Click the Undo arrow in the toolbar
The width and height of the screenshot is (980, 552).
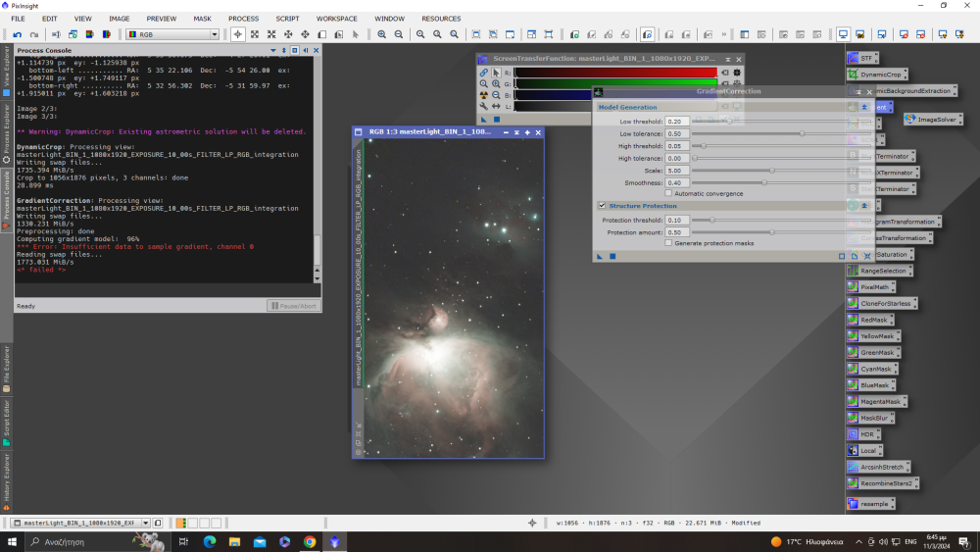coord(19,34)
